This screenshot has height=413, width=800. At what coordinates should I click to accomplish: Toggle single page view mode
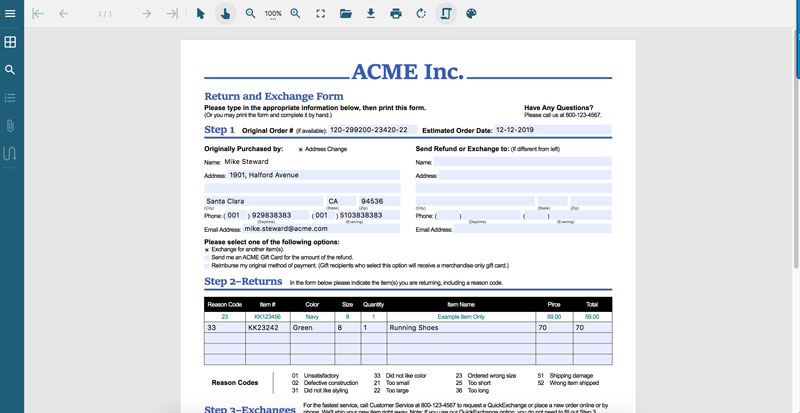[446, 14]
